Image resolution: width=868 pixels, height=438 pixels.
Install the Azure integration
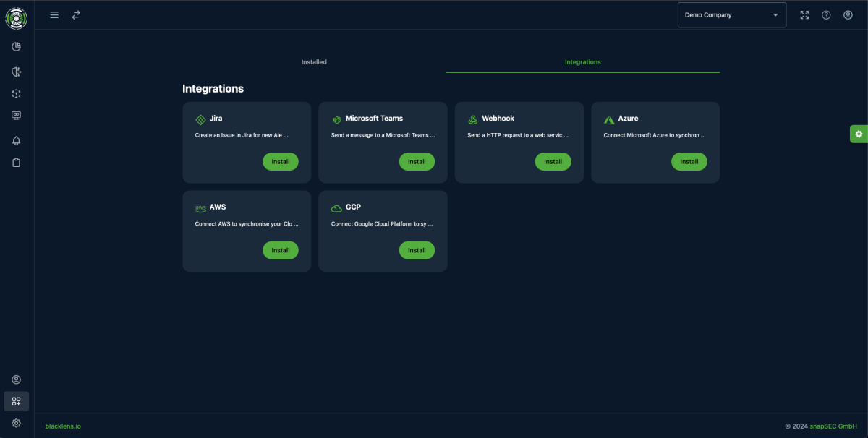click(689, 162)
